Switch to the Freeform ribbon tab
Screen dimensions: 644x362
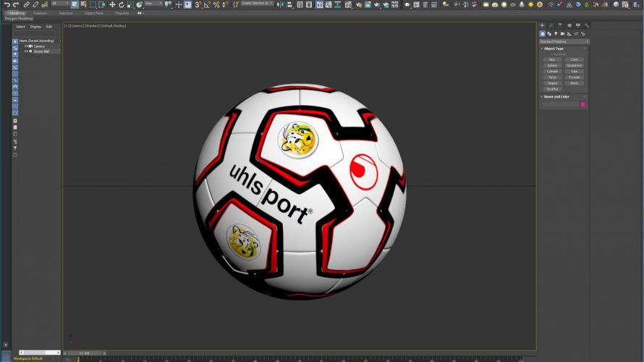click(40, 12)
